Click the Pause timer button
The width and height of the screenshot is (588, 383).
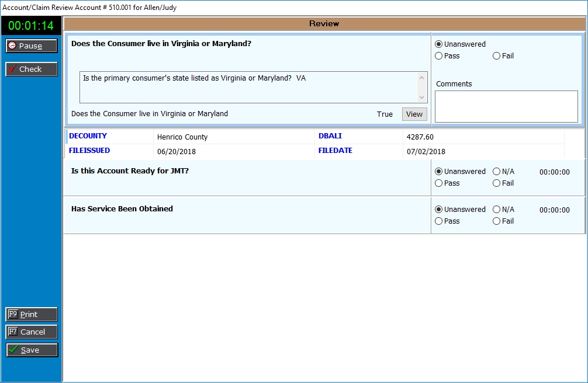click(32, 46)
